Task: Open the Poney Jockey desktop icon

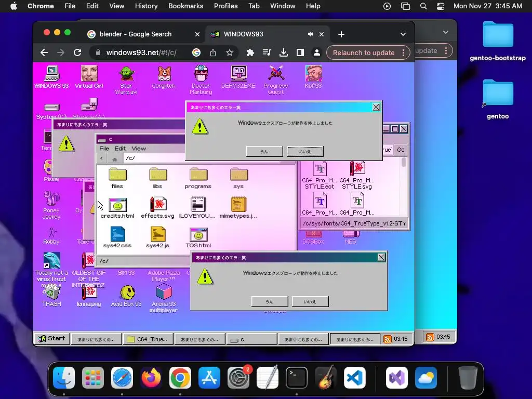Action: (x=51, y=205)
